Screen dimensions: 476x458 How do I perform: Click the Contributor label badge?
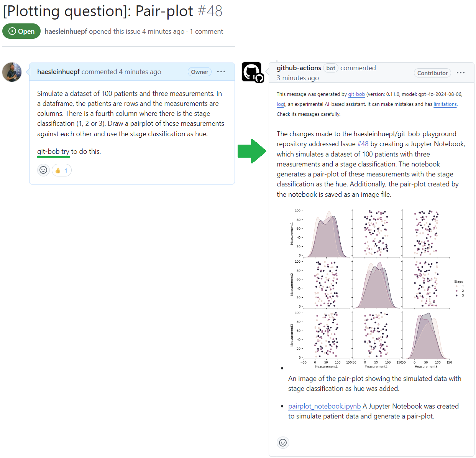(x=432, y=73)
